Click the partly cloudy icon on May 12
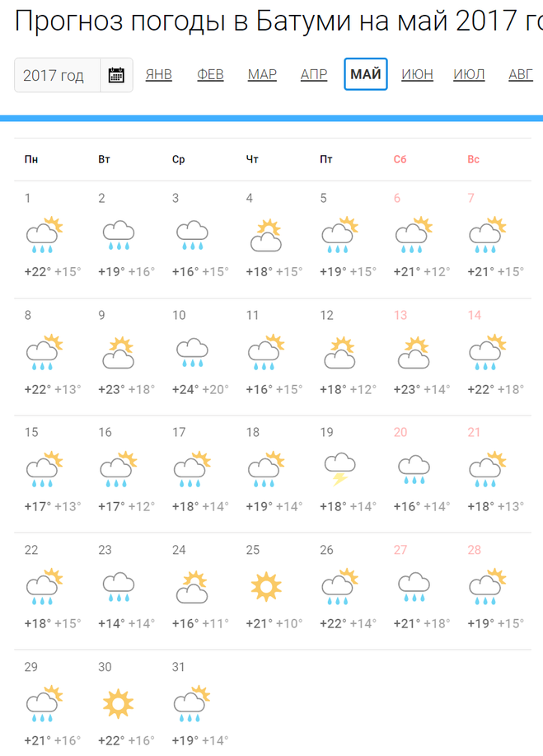Image resolution: width=543 pixels, height=756 pixels. coord(339,351)
